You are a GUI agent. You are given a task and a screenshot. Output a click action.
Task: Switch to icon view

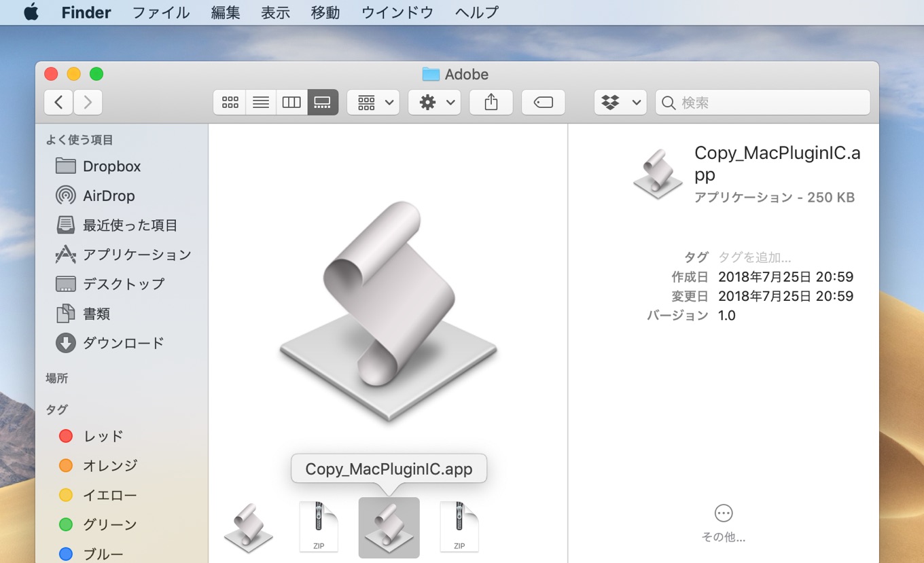(230, 103)
